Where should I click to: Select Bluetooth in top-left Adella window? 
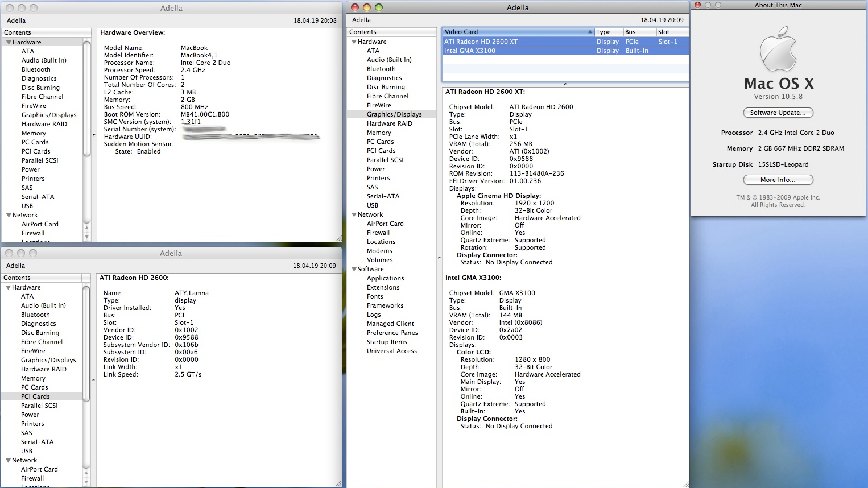click(x=36, y=69)
